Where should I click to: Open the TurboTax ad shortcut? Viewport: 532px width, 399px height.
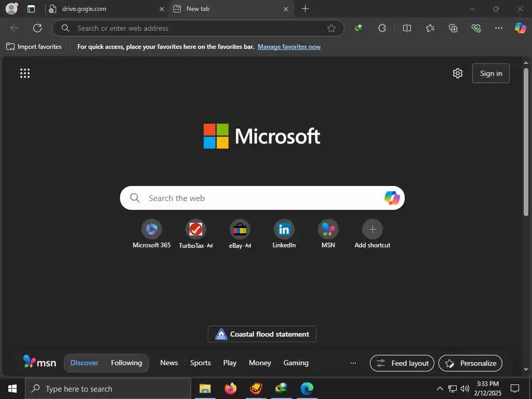[196, 234]
